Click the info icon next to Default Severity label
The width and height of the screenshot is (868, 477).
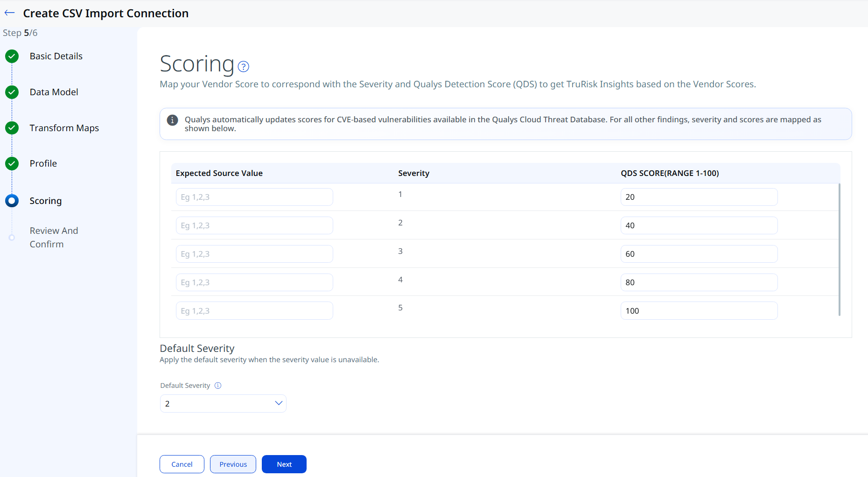pyautogui.click(x=218, y=386)
